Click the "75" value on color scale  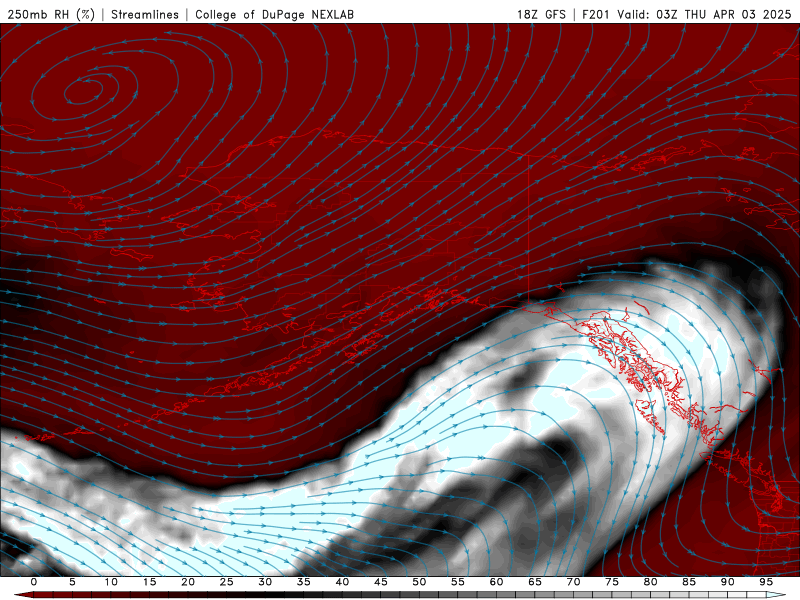coord(612,582)
